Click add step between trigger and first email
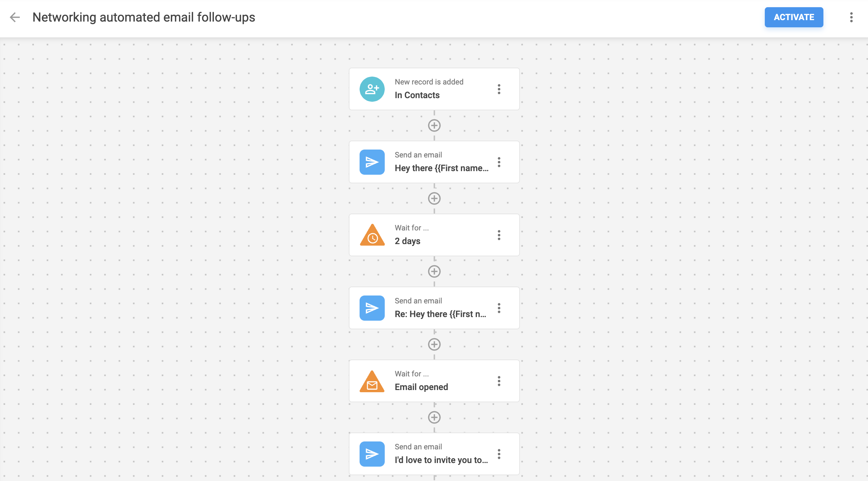 (434, 125)
